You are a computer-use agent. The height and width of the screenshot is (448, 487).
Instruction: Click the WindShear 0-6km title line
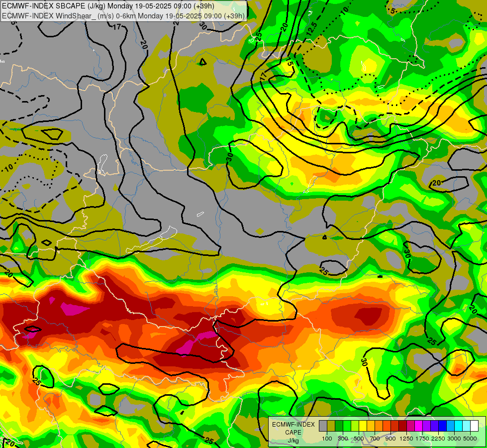tap(123, 15)
